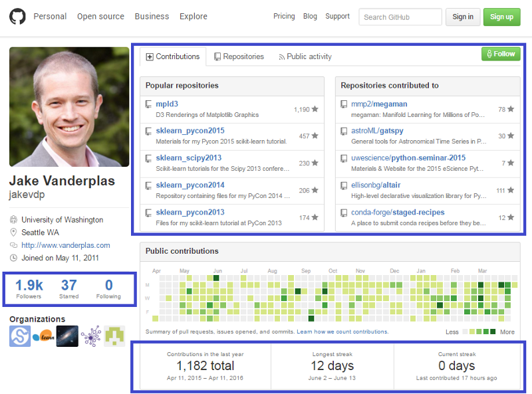Click the Longest streak 12 days stat
This screenshot has width=532, height=394.
click(x=332, y=366)
